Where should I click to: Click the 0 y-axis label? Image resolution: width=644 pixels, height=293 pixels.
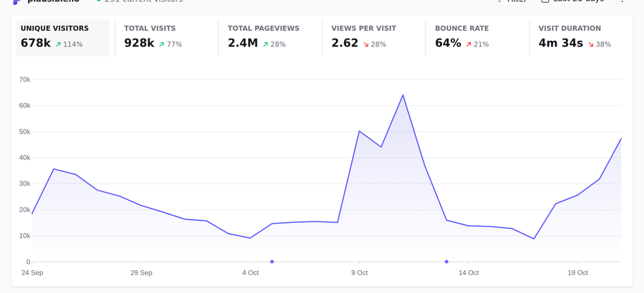(x=29, y=262)
